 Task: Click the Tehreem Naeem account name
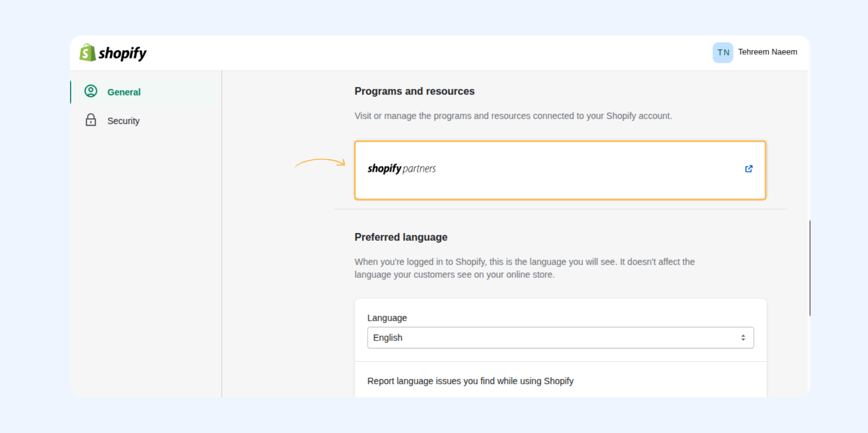(767, 52)
